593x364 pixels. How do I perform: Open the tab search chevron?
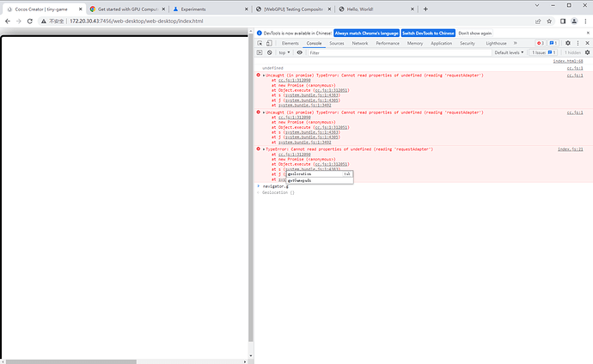click(536, 5)
